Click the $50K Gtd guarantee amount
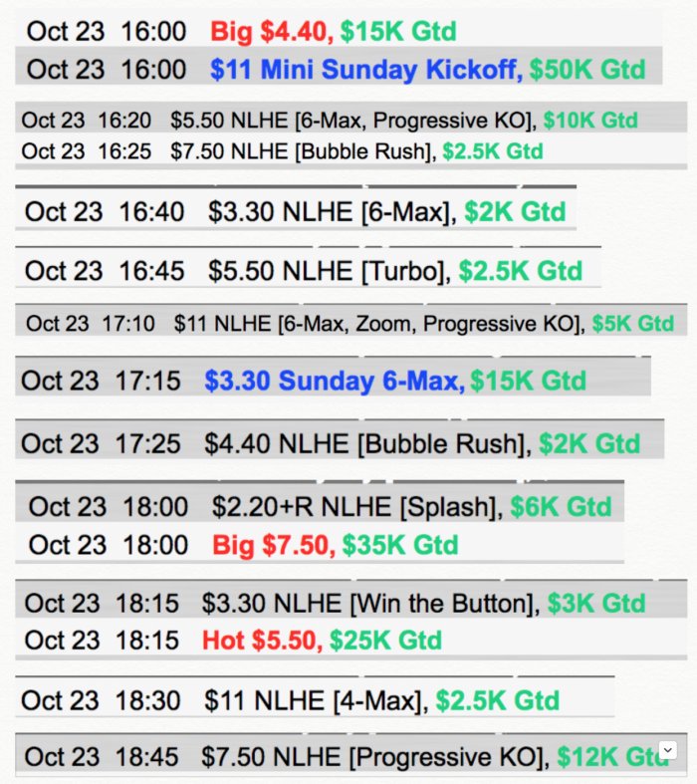This screenshot has width=697, height=784. [587, 69]
